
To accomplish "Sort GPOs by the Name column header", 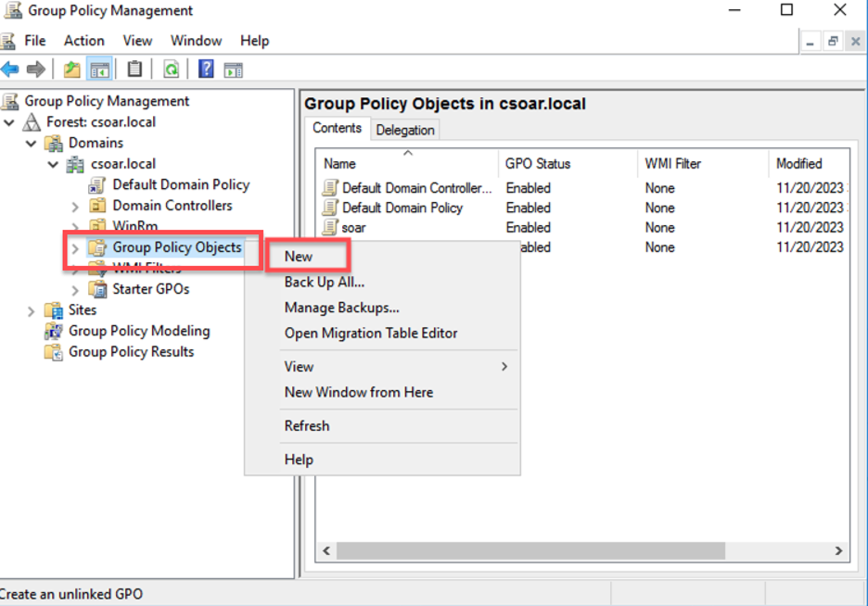I will tap(339, 163).
